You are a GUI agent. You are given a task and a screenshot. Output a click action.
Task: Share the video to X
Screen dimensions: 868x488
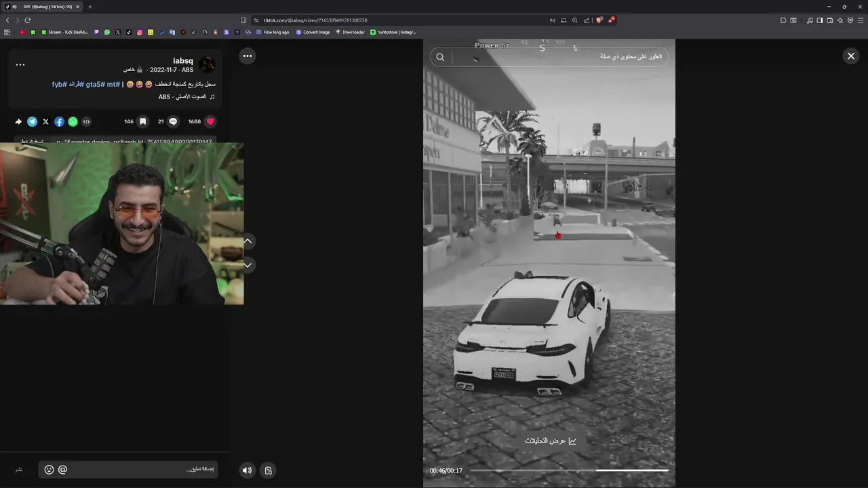(x=45, y=121)
